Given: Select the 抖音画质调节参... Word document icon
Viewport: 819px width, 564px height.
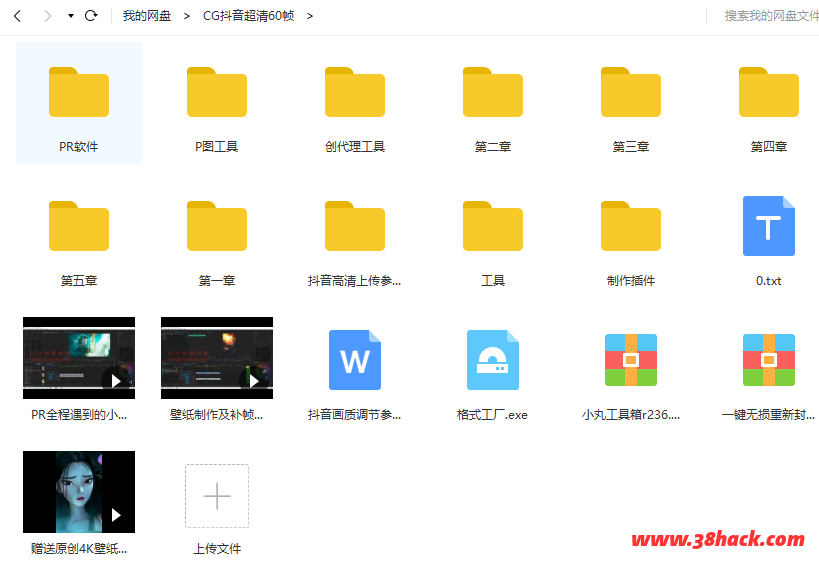Looking at the screenshot, I should (355, 360).
